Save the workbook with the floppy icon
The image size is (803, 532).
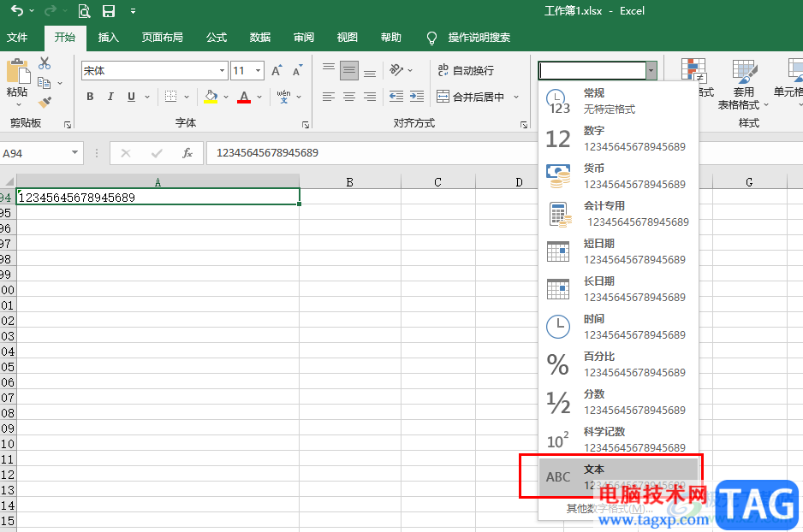point(108,11)
